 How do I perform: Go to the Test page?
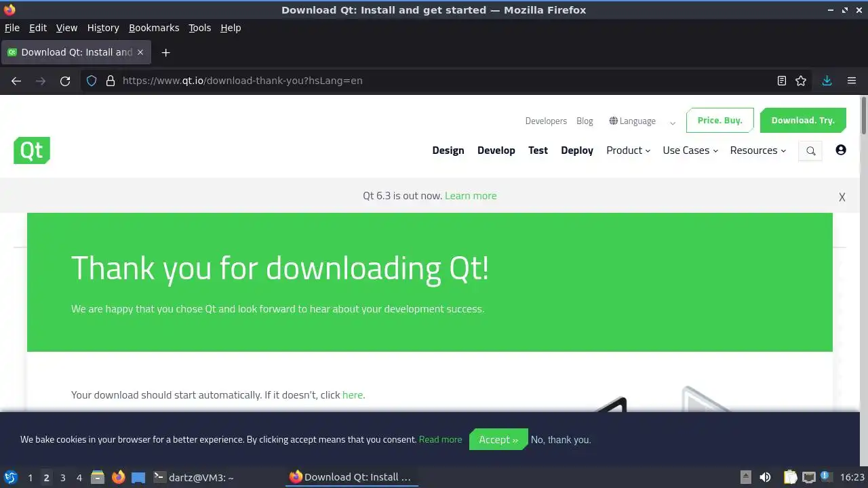[538, 150]
